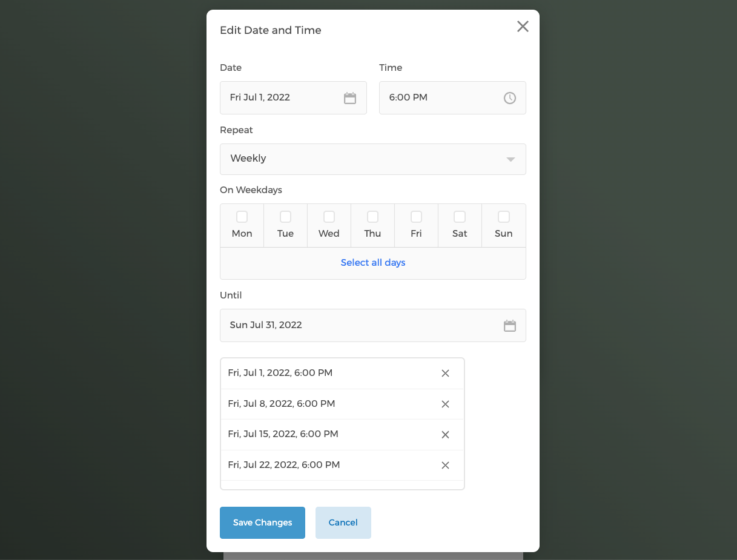The width and height of the screenshot is (737, 560).
Task: Click the 6:00 PM time input
Action: [442, 97]
